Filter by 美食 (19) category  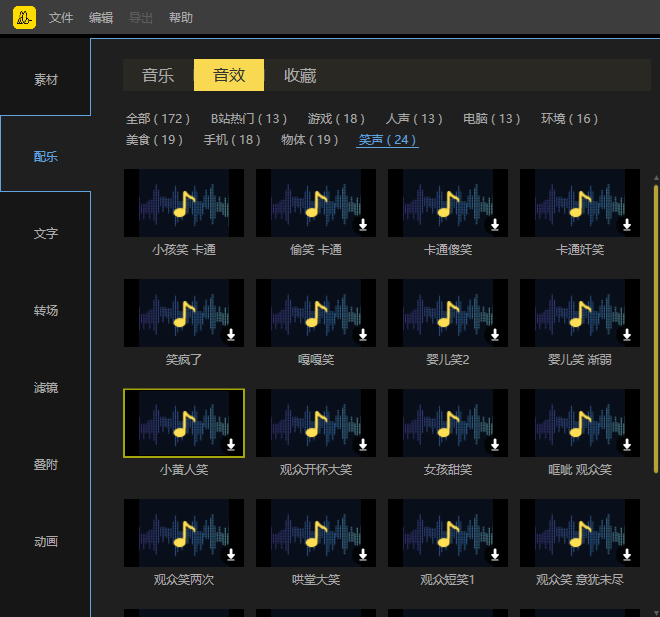coord(154,140)
